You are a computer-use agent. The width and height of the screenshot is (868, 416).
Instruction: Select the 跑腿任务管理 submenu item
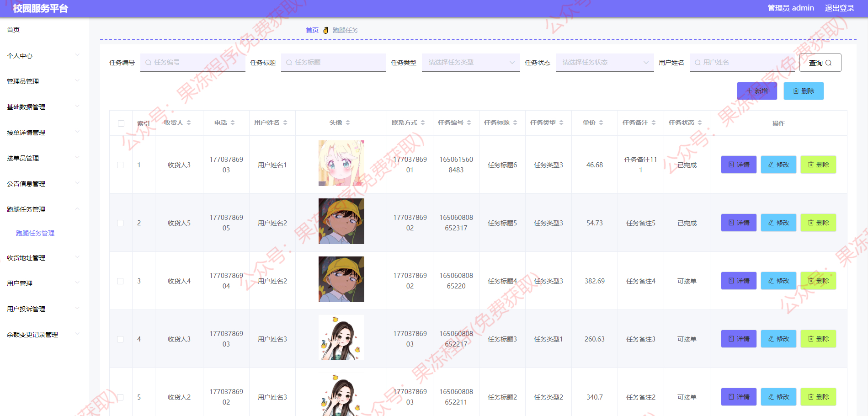(x=35, y=233)
